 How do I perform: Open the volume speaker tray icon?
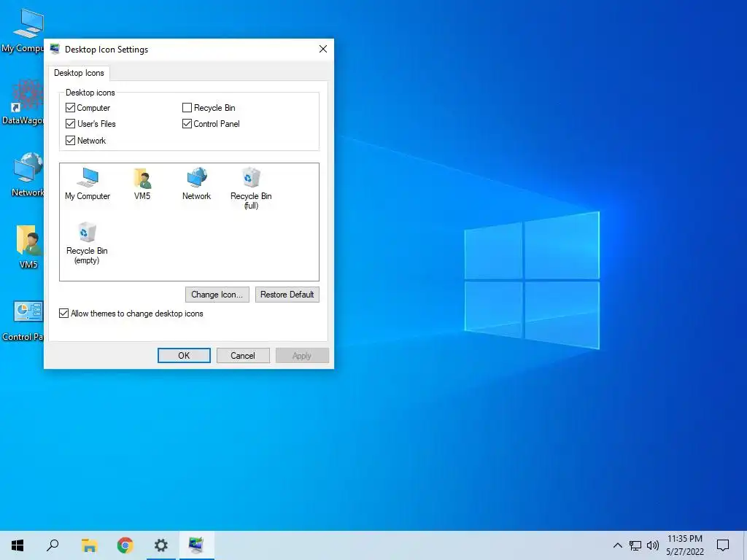pos(653,545)
